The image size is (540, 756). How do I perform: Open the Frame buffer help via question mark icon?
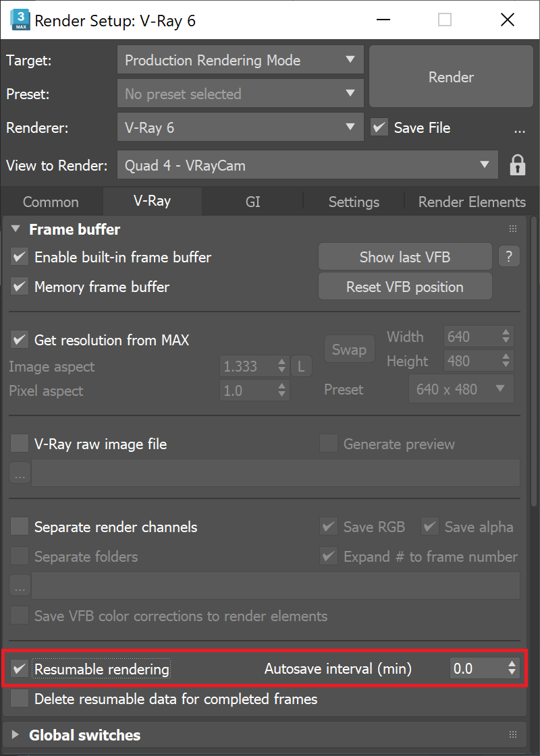509,256
